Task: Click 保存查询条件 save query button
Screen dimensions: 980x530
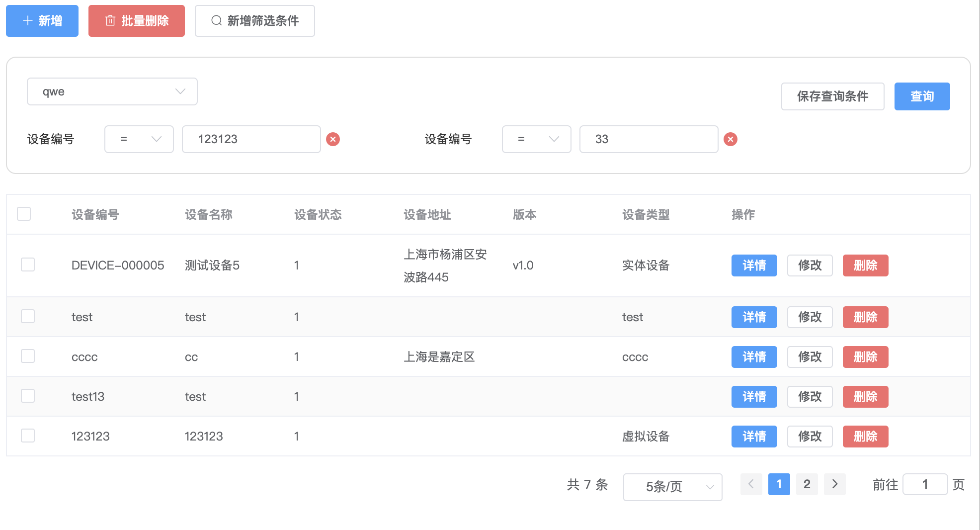Action: pyautogui.click(x=833, y=96)
